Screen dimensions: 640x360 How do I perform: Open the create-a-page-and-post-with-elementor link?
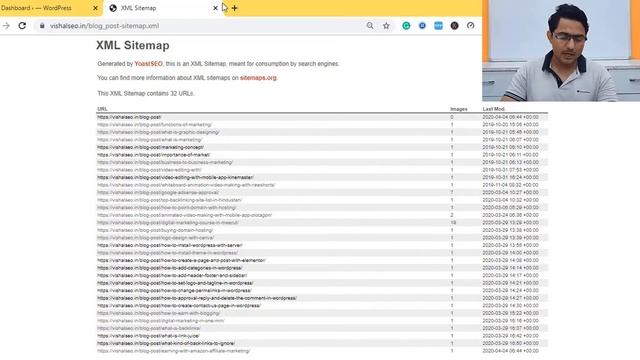click(x=181, y=260)
